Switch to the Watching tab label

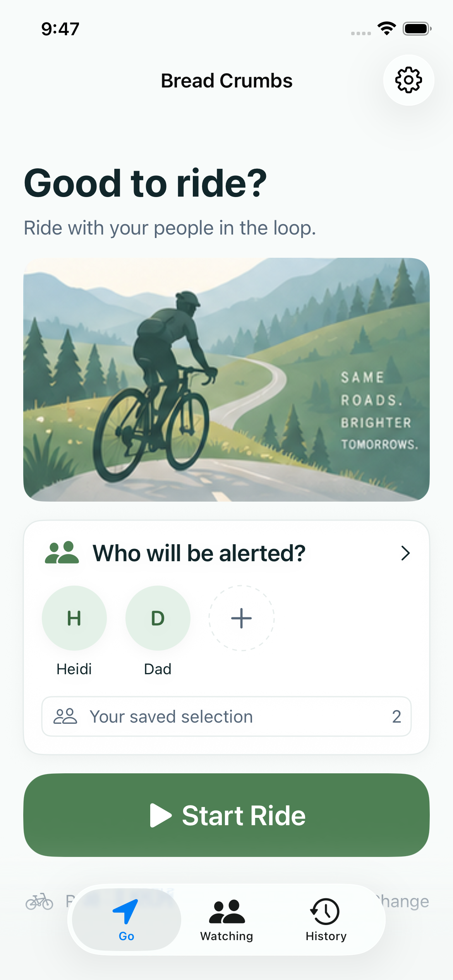click(227, 936)
